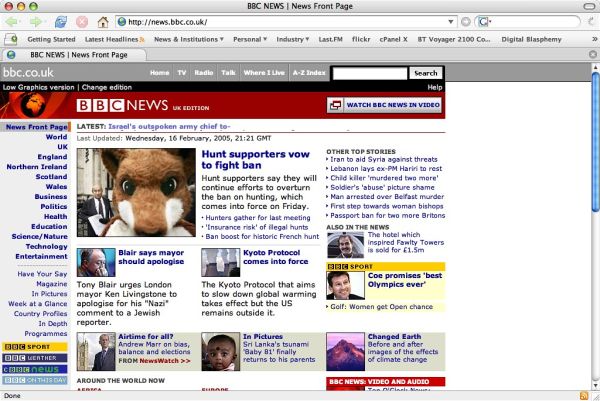The image size is (600, 401).
Task: Open the 'Kyoto Protocol comes into force' story
Action: point(276,257)
